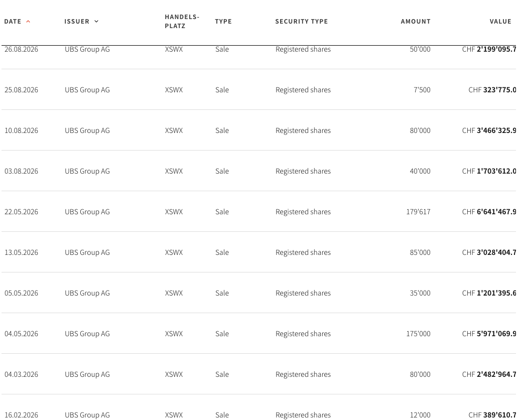Click the XSWX cell in the 22.05.2026 row
This screenshot has height=420, width=522.
174,212
